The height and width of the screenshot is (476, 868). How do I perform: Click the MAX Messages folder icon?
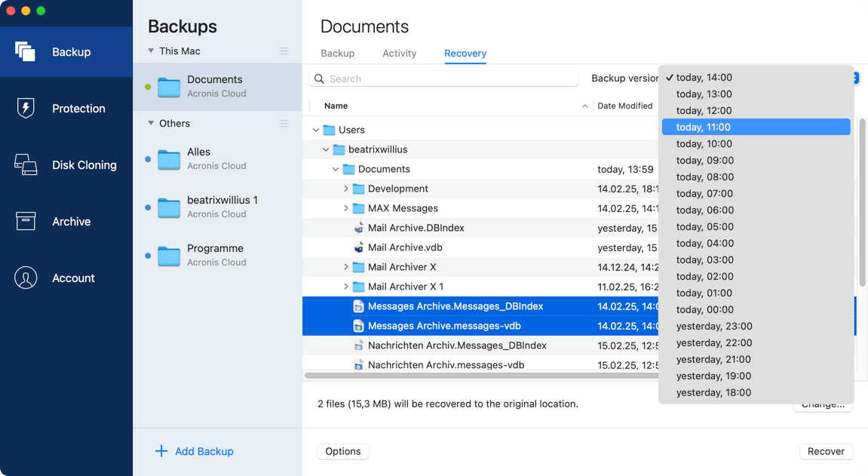click(x=359, y=209)
